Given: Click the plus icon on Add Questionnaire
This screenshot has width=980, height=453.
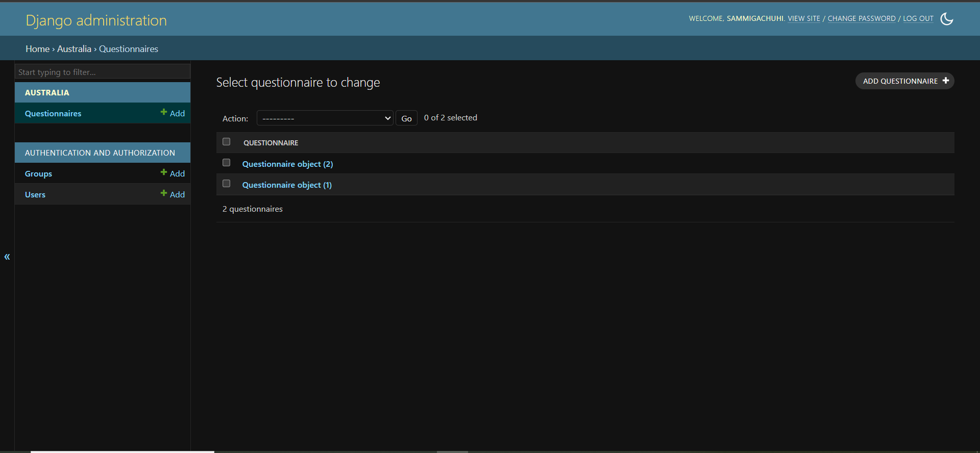Looking at the screenshot, I should 946,81.
